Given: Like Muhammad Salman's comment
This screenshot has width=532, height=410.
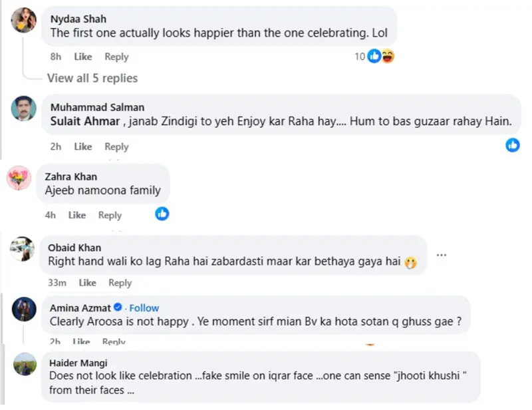Looking at the screenshot, I should click(83, 146).
